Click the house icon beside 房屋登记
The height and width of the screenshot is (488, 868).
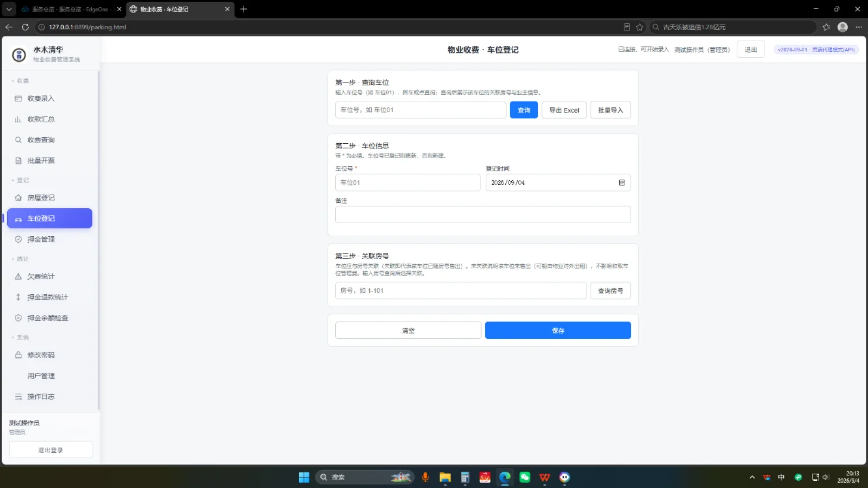(x=18, y=198)
